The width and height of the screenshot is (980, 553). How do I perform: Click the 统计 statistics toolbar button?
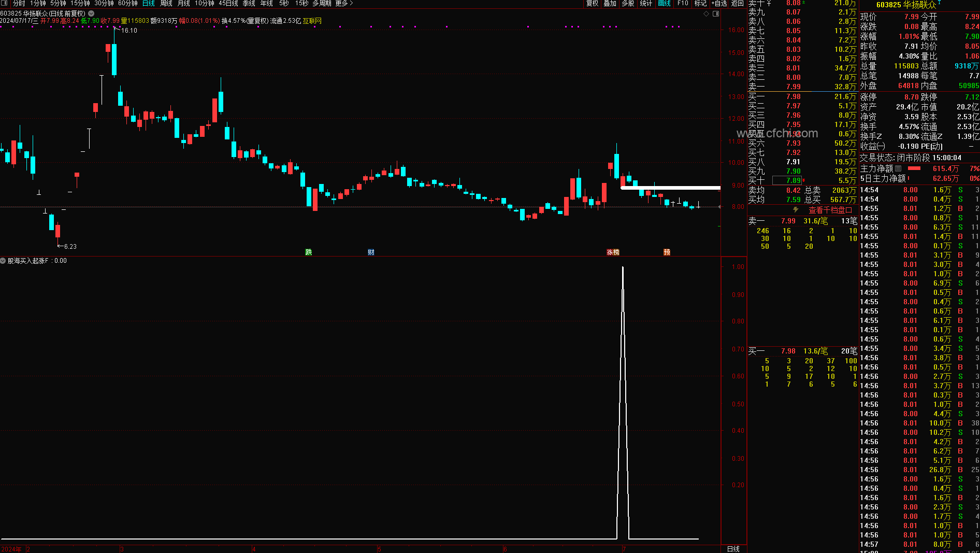pyautogui.click(x=646, y=3)
